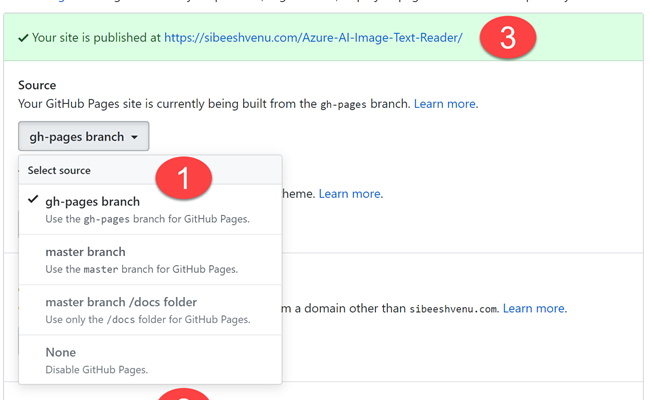Open Learn more link beside Source description
This screenshot has height=400, width=650.
[444, 104]
